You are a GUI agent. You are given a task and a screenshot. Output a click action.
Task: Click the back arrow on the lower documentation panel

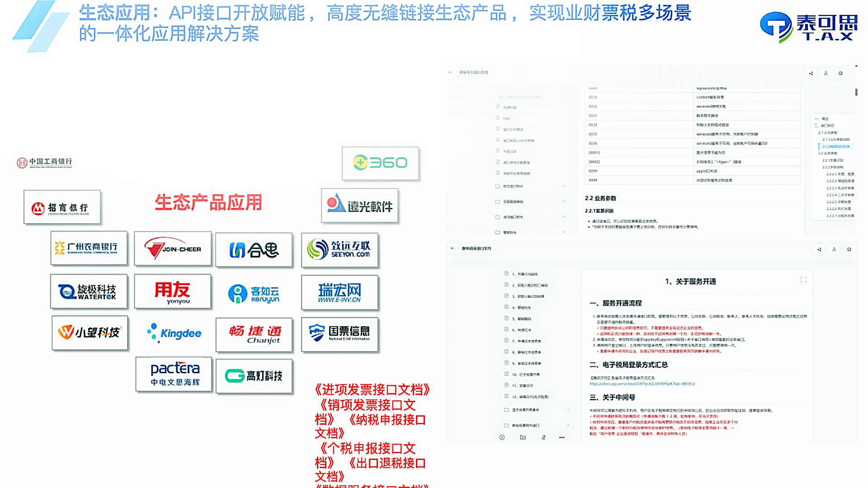453,248
